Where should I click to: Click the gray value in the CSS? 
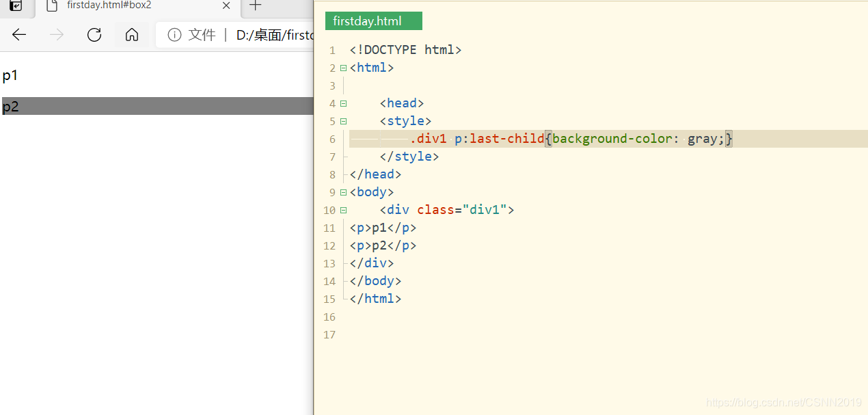[702, 139]
